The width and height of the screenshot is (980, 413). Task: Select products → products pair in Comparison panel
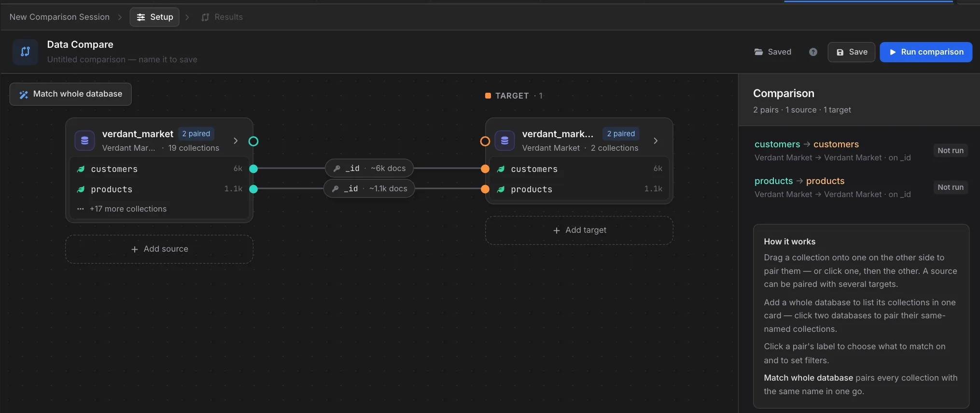[x=861, y=187]
